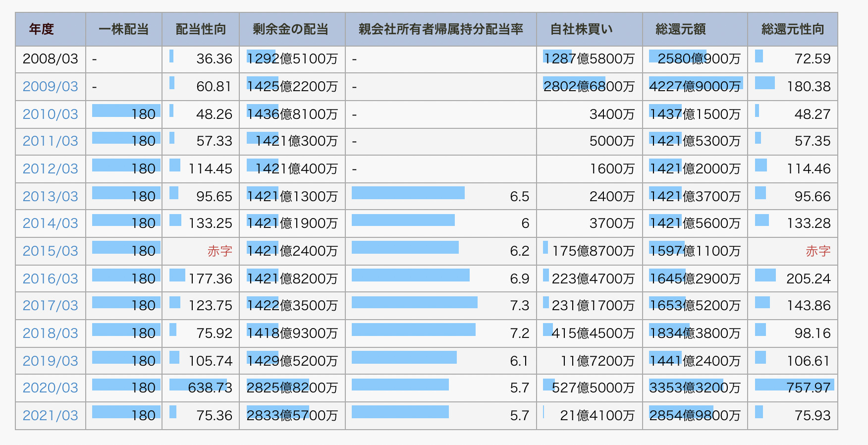Screen dimensions: 868x445
Task: Click the 総還元性向 column header
Action: click(x=793, y=30)
